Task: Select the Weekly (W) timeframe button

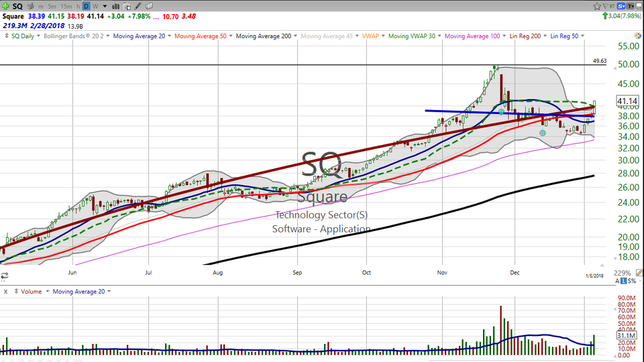Action: click(x=95, y=7)
